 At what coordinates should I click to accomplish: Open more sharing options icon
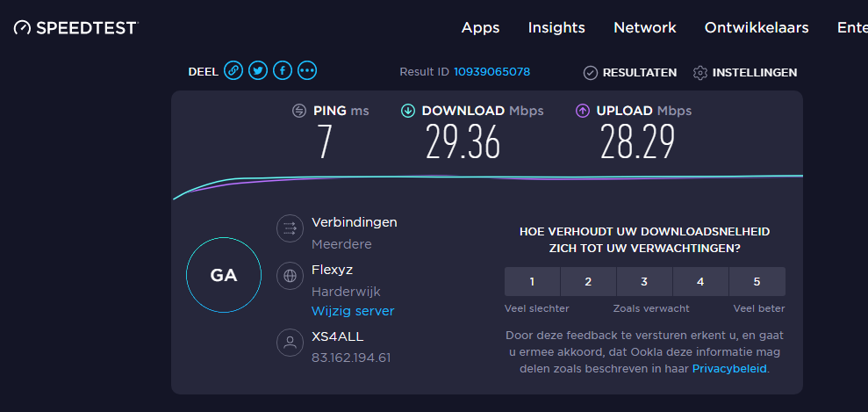pos(306,71)
